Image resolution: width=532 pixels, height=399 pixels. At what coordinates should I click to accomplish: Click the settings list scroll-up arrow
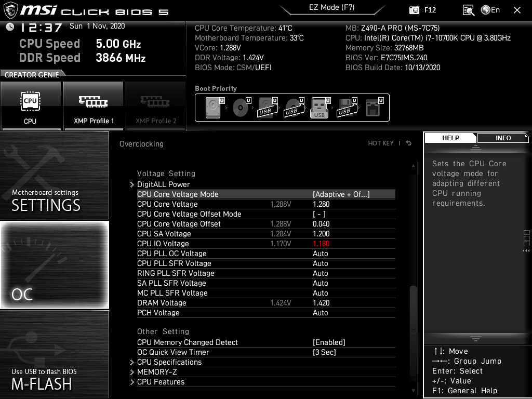click(413, 166)
